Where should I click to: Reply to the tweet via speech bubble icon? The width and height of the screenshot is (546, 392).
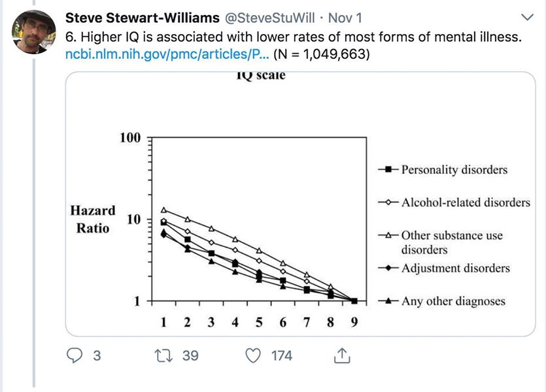[x=76, y=356]
